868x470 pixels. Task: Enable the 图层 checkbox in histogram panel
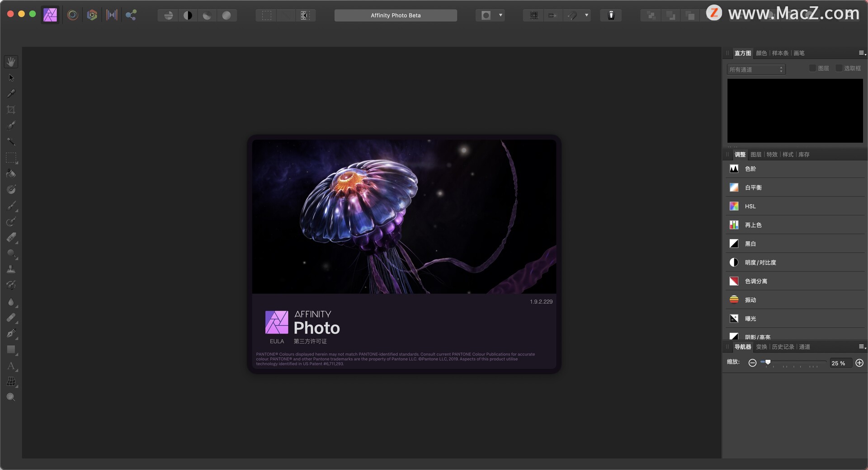812,68
